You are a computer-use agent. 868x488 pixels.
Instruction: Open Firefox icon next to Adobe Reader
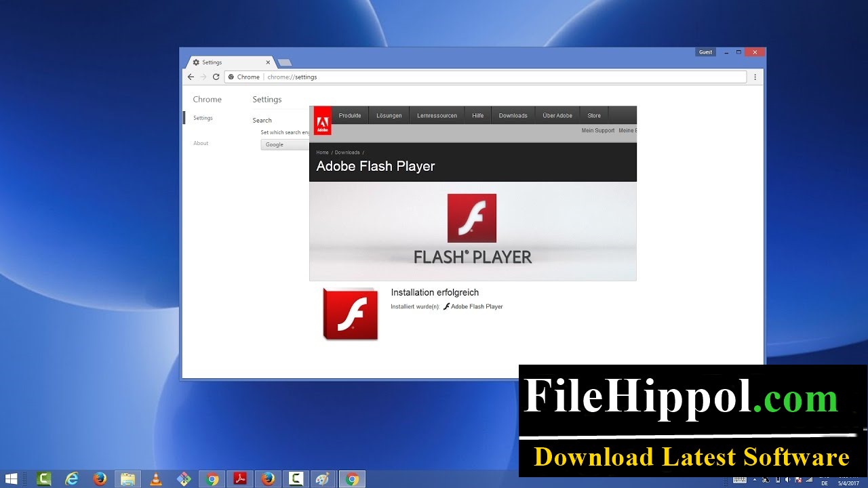tap(268, 479)
